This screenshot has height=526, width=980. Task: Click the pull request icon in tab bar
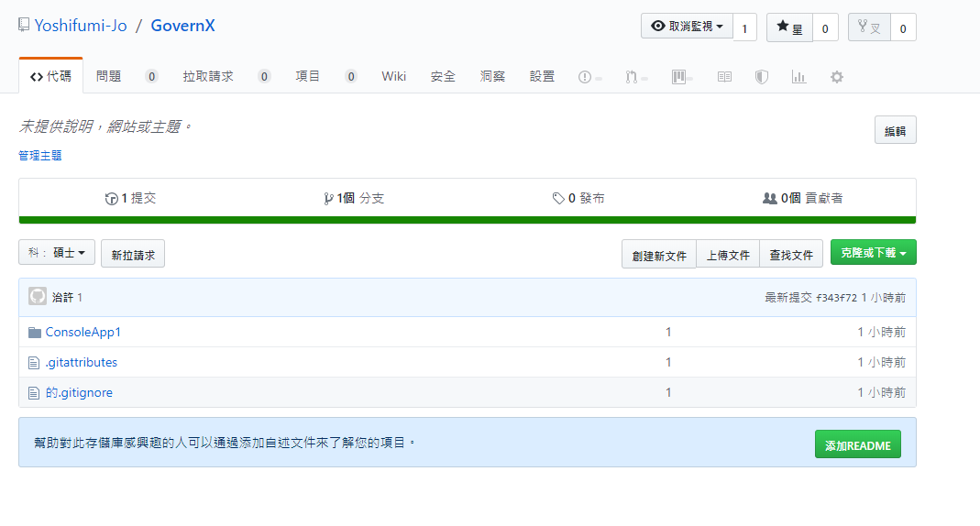pos(632,77)
